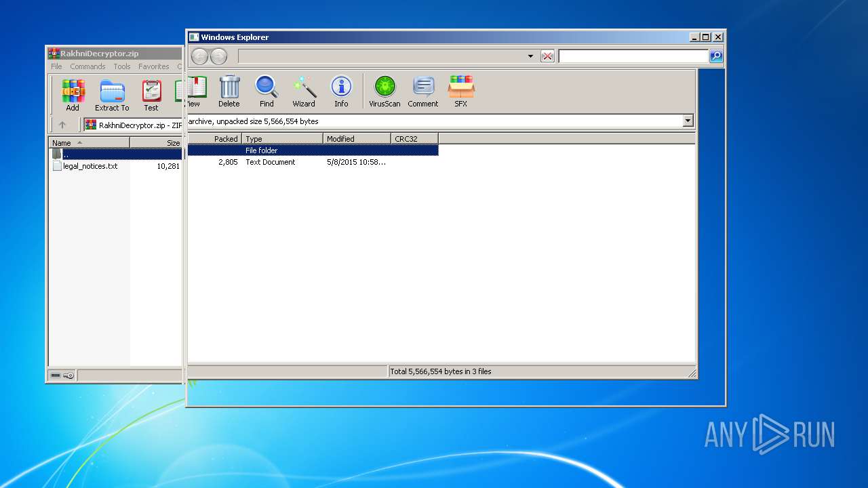Click the SFX boxes icon
The width and height of the screenshot is (868, 488).
(461, 87)
